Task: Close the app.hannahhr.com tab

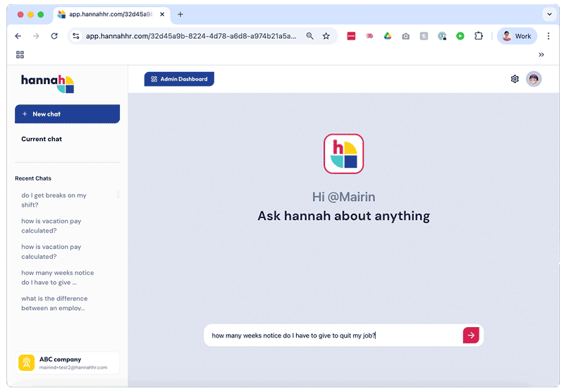Action: coord(162,14)
